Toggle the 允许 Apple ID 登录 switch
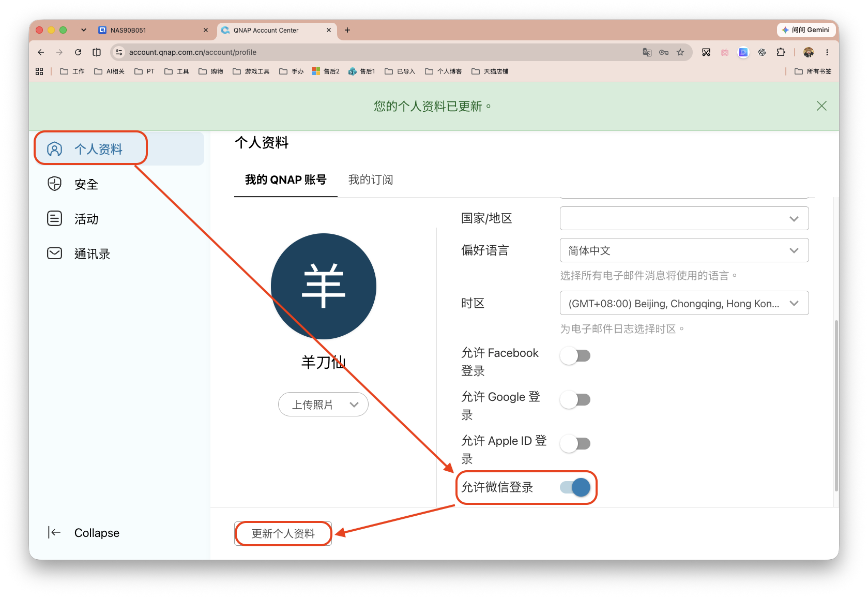Image resolution: width=868 pixels, height=598 pixels. 575,443
